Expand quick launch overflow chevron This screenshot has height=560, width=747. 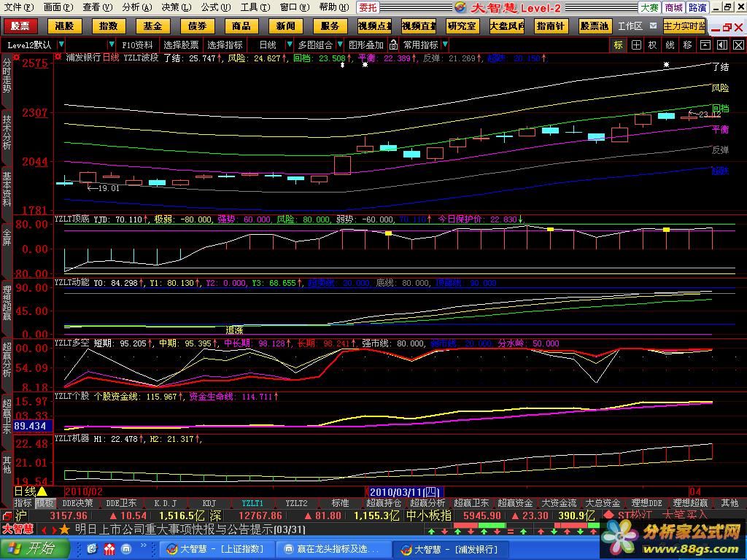pyautogui.click(x=144, y=545)
